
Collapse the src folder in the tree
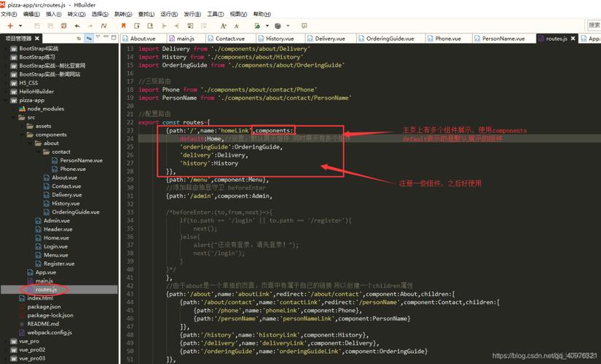pyautogui.click(x=15, y=118)
